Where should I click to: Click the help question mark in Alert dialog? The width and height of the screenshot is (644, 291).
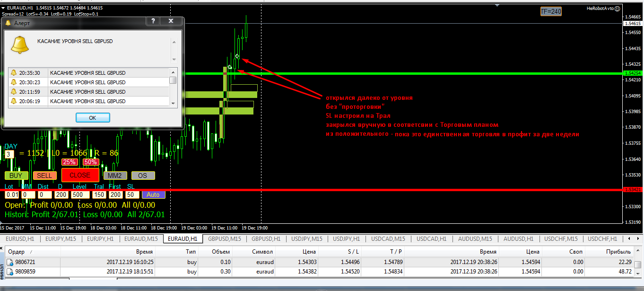(153, 21)
